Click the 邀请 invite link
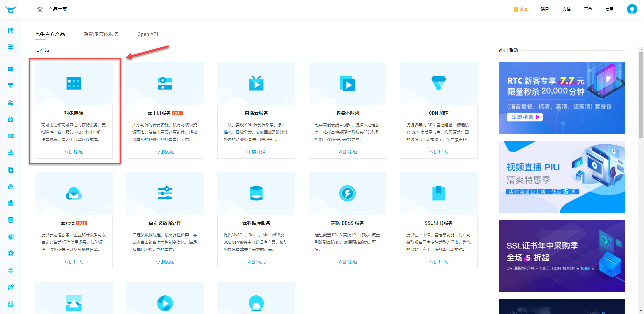 (x=524, y=9)
